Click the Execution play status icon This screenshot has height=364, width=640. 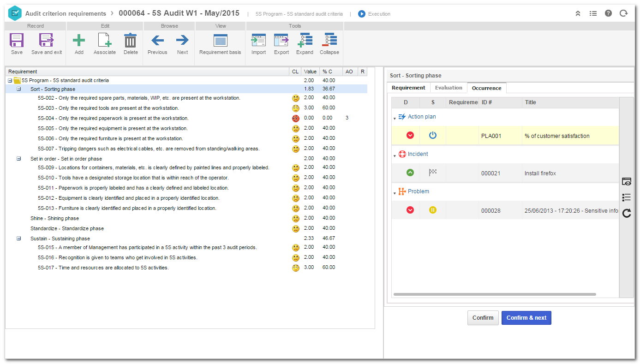pos(362,14)
